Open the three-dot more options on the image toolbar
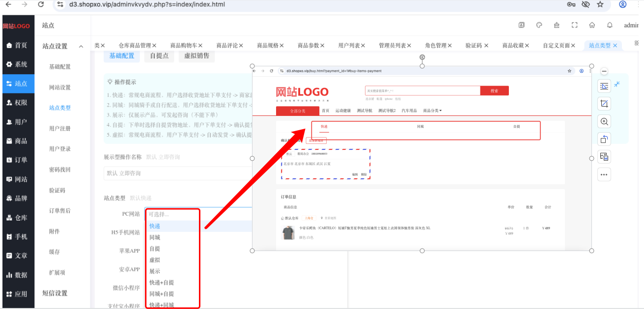The height and width of the screenshot is (309, 644). [604, 174]
